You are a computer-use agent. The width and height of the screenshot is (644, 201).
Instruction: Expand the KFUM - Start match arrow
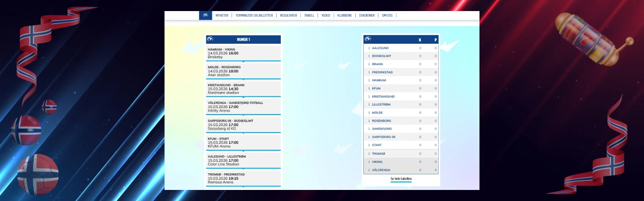(244, 151)
